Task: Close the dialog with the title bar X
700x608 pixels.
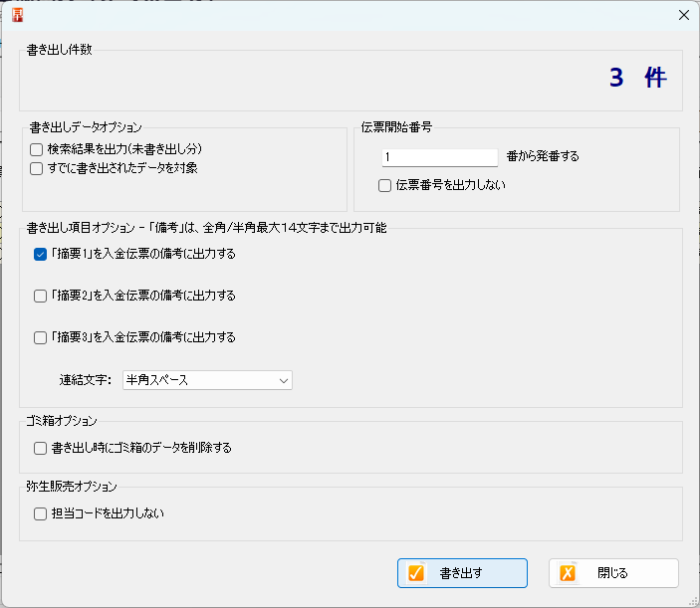Action: [683, 15]
